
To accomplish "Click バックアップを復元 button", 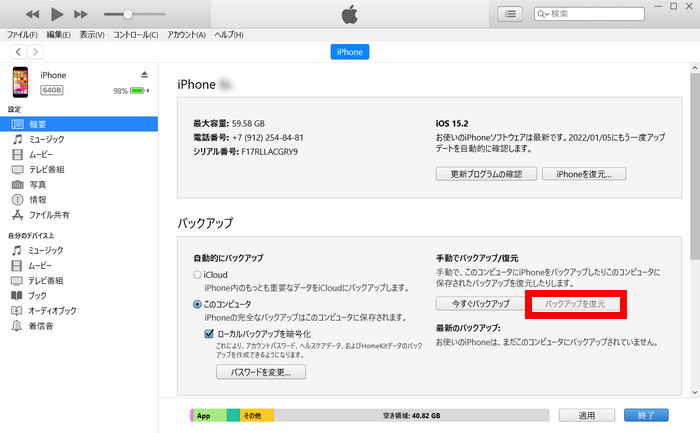I will 575,304.
